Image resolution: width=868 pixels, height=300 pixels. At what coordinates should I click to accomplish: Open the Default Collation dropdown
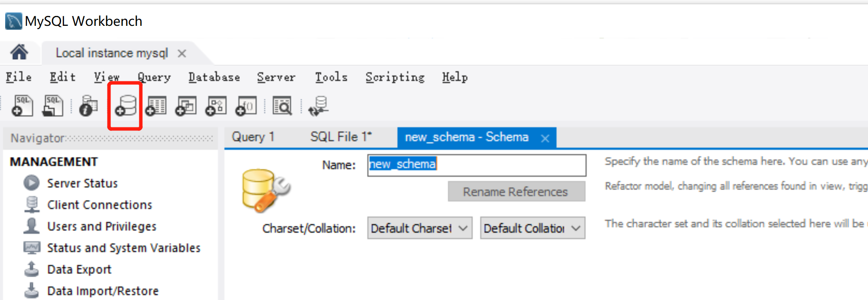[533, 228]
